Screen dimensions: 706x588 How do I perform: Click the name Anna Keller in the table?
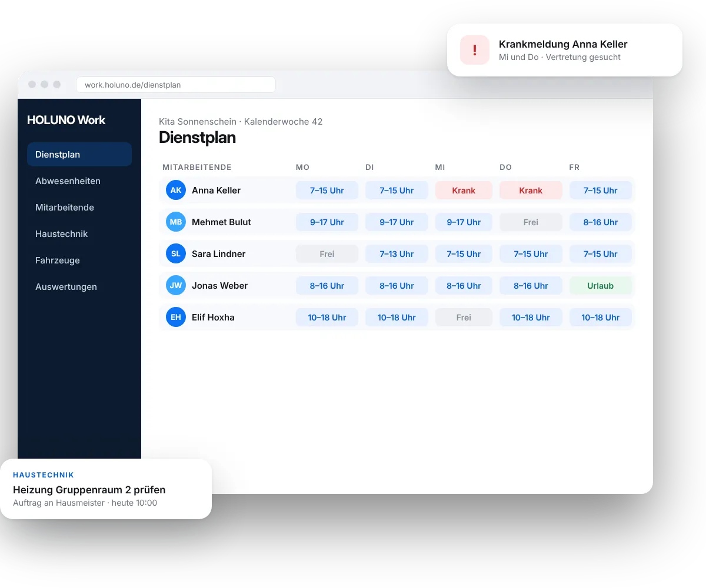[216, 191]
